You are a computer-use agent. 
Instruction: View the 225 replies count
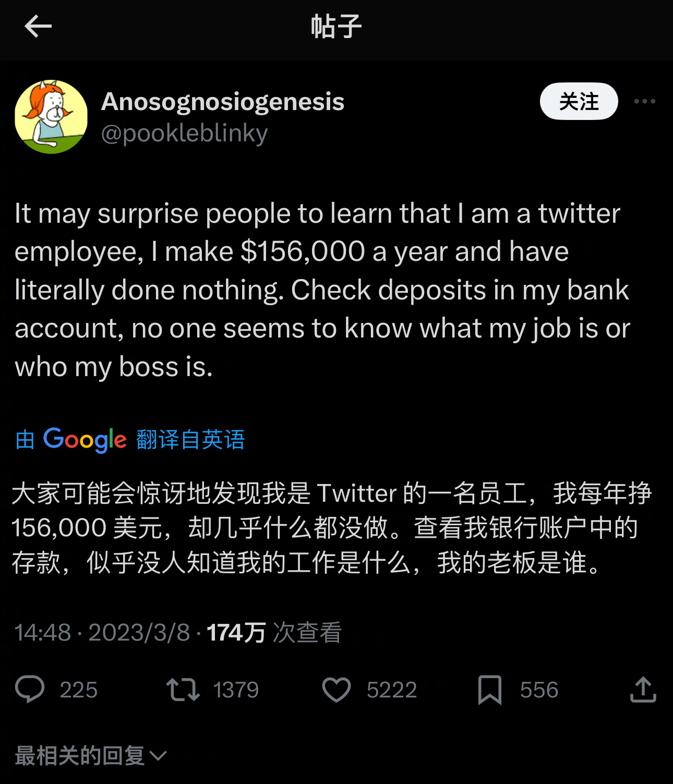[x=79, y=690]
